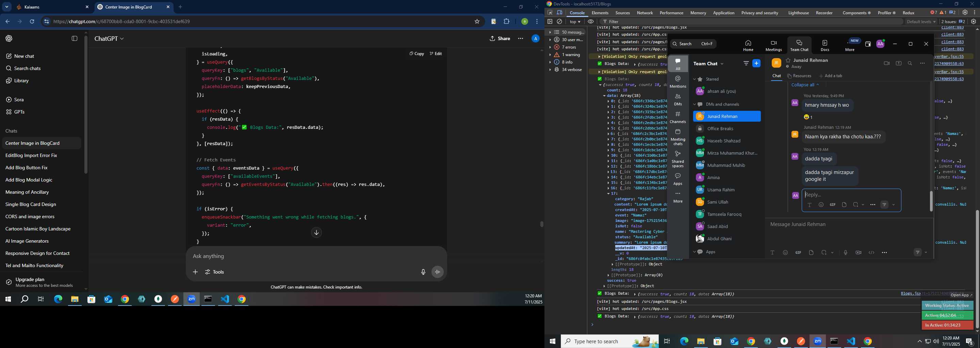Click the blue new chat plus button
The image size is (980, 348).
click(x=757, y=64)
